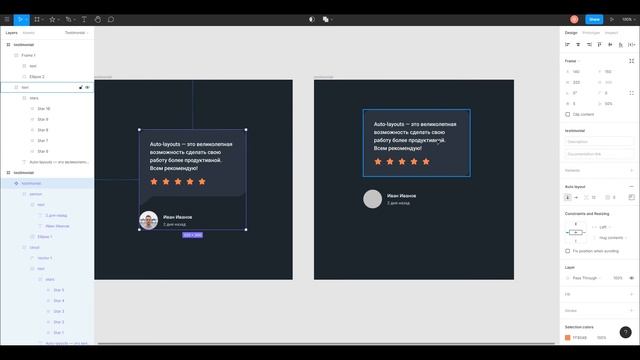
Task: Click the align right icon
Action: click(x=589, y=44)
